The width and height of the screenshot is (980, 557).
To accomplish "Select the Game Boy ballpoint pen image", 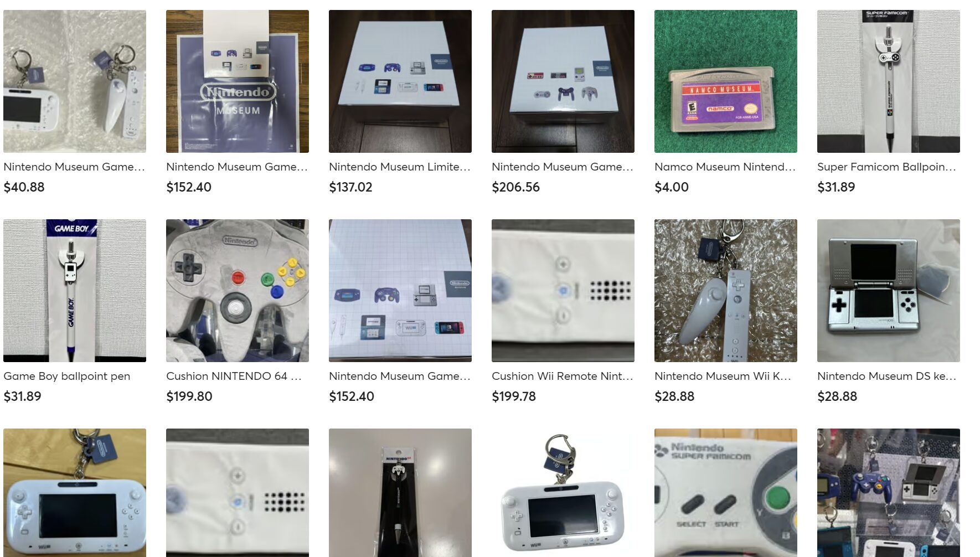I will coord(75,290).
